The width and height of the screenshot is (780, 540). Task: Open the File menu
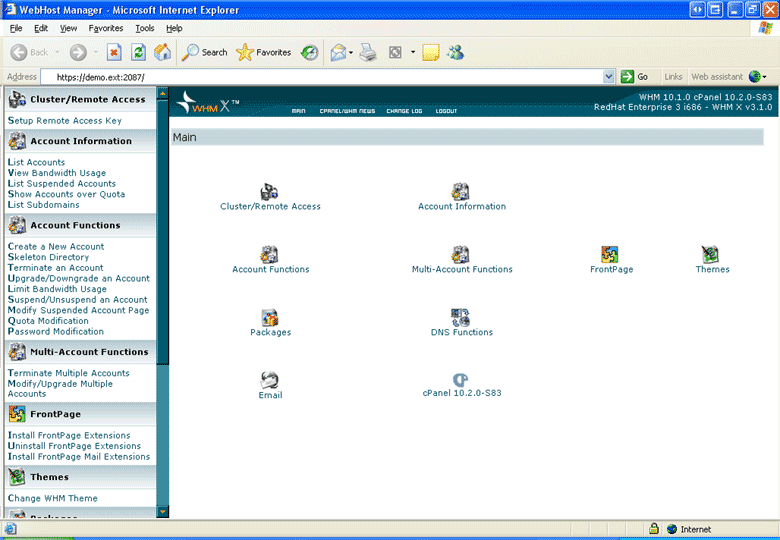tap(16, 28)
